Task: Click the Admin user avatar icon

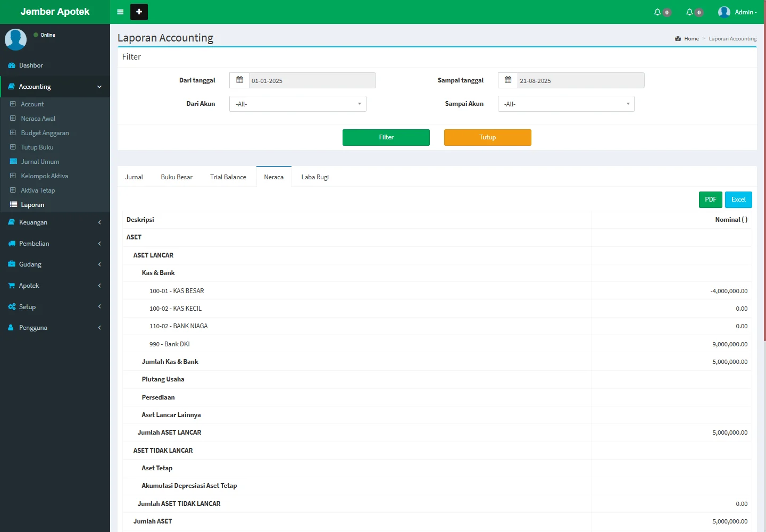Action: click(x=724, y=12)
